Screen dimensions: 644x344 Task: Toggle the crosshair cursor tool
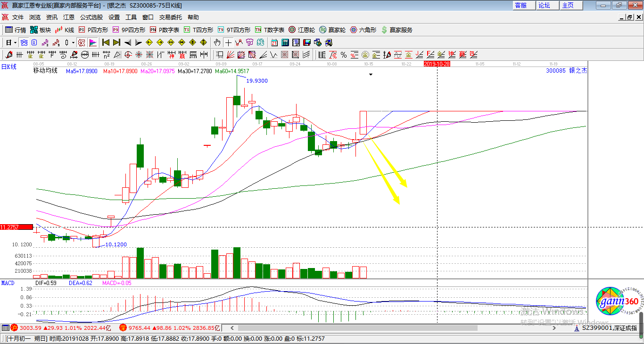point(228,42)
